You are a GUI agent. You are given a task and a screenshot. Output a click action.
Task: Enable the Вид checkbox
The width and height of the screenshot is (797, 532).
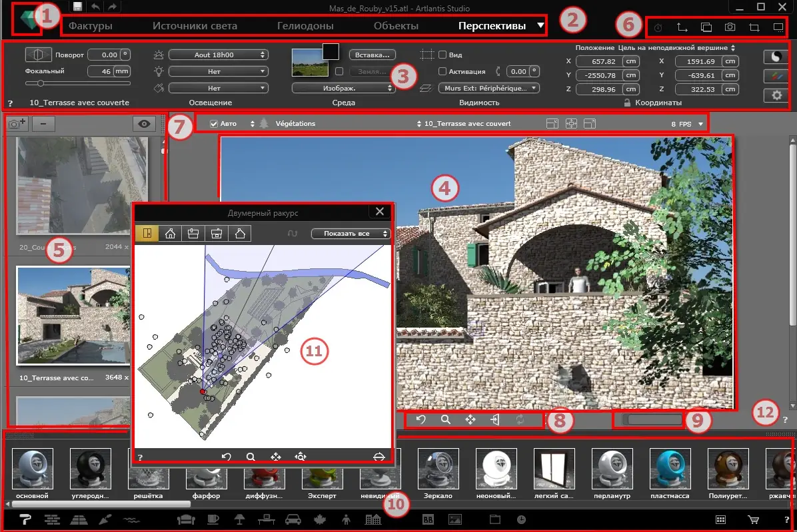[x=442, y=55]
